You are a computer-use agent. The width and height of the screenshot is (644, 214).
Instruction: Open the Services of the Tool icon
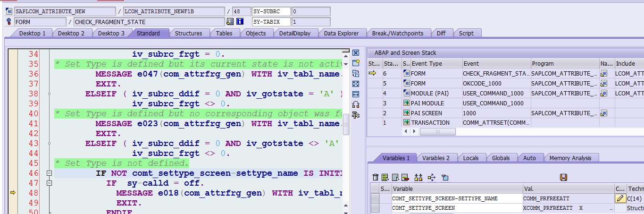tap(356, 104)
